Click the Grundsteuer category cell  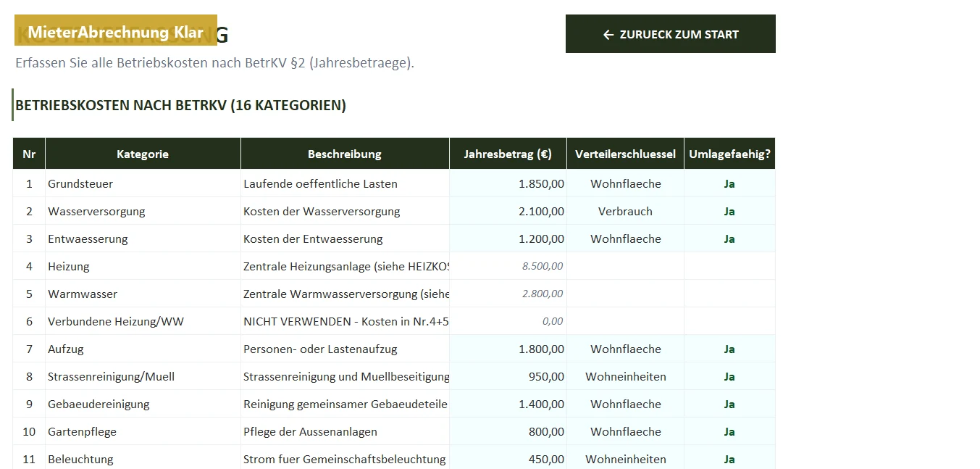click(x=143, y=183)
